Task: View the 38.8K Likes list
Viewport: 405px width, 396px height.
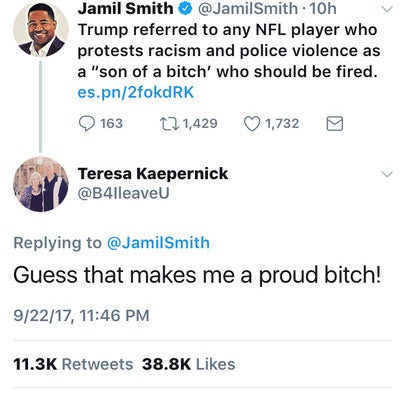Action: [189, 364]
